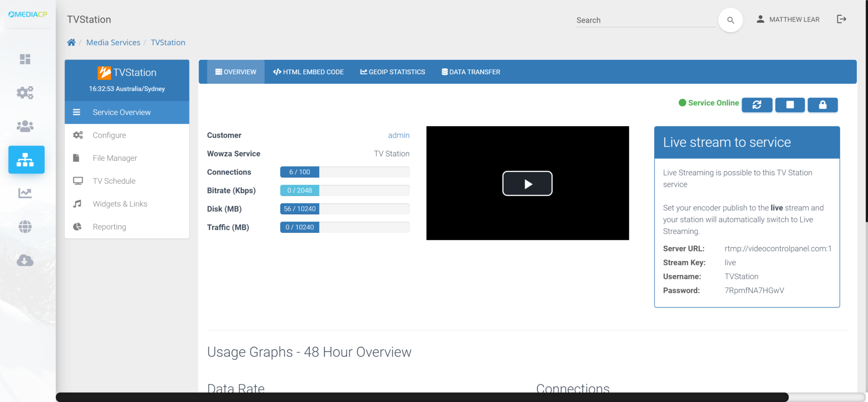Open the cloud download icon in left rail

[25, 260]
